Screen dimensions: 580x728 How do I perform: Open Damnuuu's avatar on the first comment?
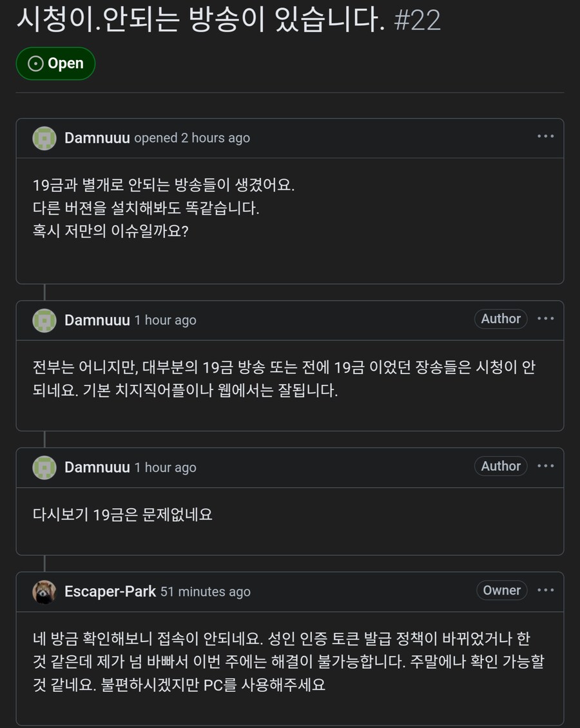click(x=44, y=137)
